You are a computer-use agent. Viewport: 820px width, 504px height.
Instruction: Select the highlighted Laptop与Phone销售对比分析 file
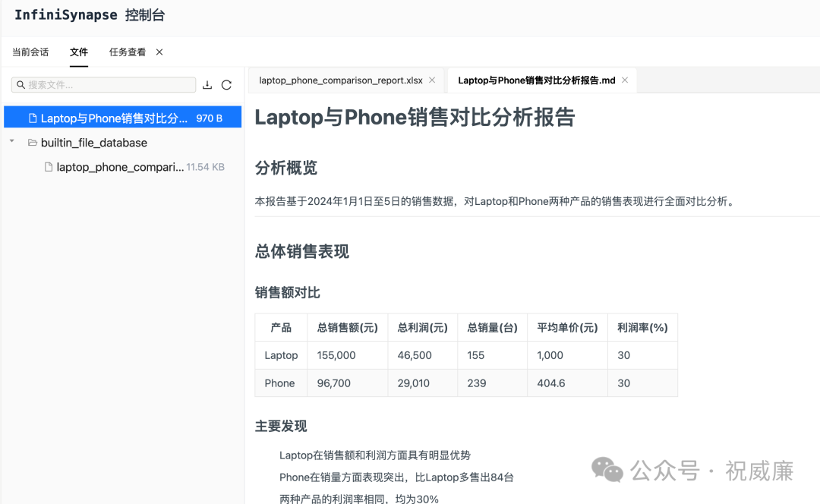114,118
